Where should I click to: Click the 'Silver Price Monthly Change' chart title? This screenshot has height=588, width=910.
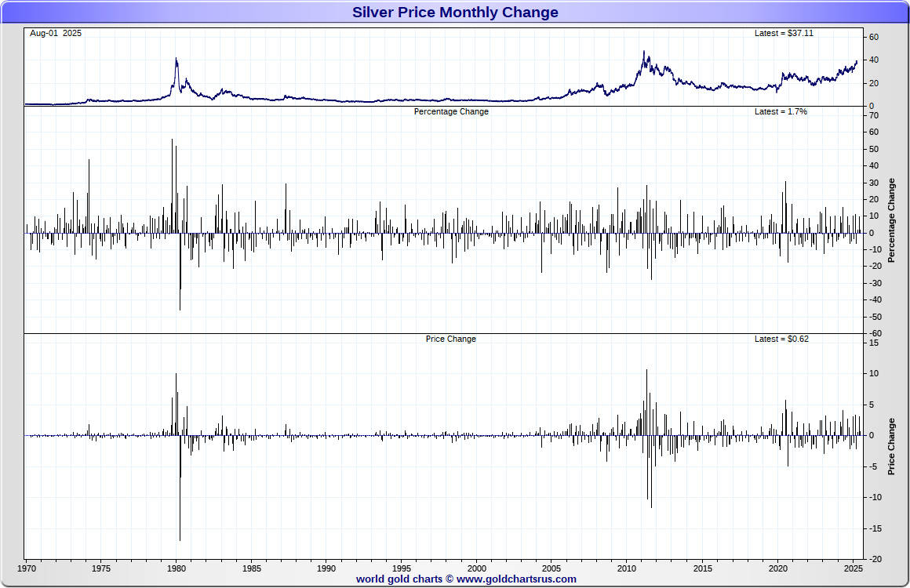coord(455,13)
